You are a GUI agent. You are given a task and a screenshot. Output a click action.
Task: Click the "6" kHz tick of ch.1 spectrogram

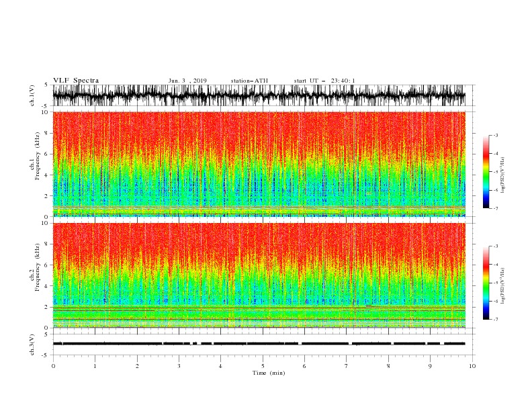(47, 154)
